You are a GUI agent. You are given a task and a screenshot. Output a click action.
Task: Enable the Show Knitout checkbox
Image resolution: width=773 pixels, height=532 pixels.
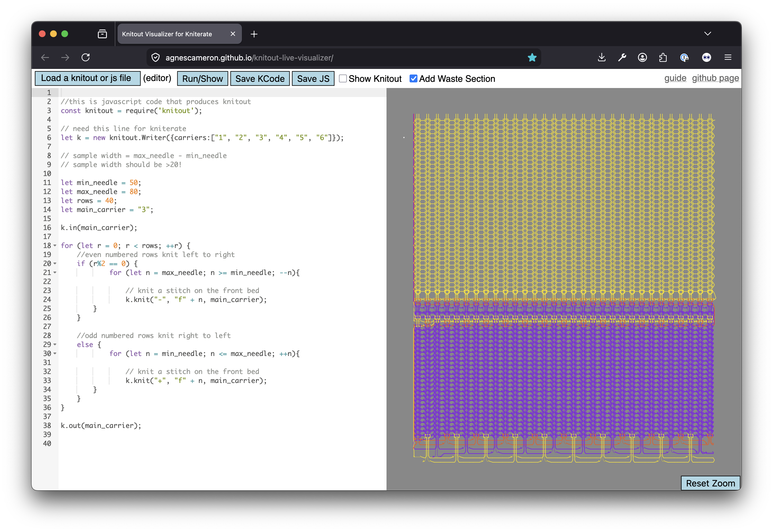tap(343, 79)
